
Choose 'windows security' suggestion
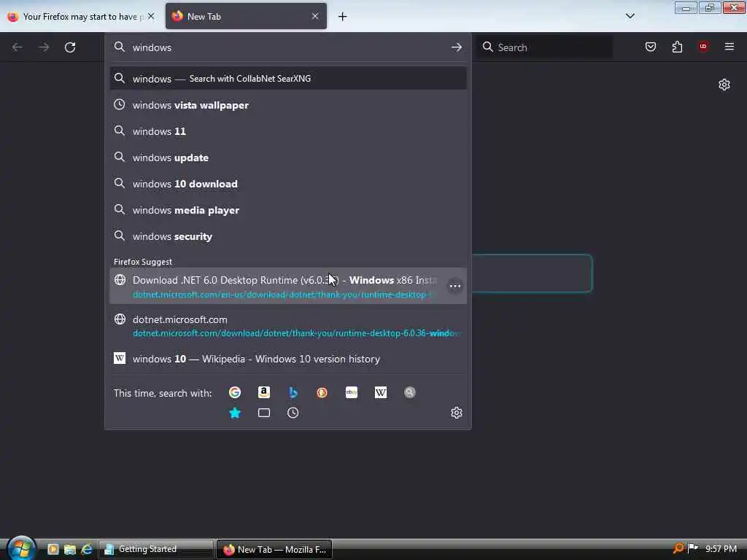click(x=288, y=236)
